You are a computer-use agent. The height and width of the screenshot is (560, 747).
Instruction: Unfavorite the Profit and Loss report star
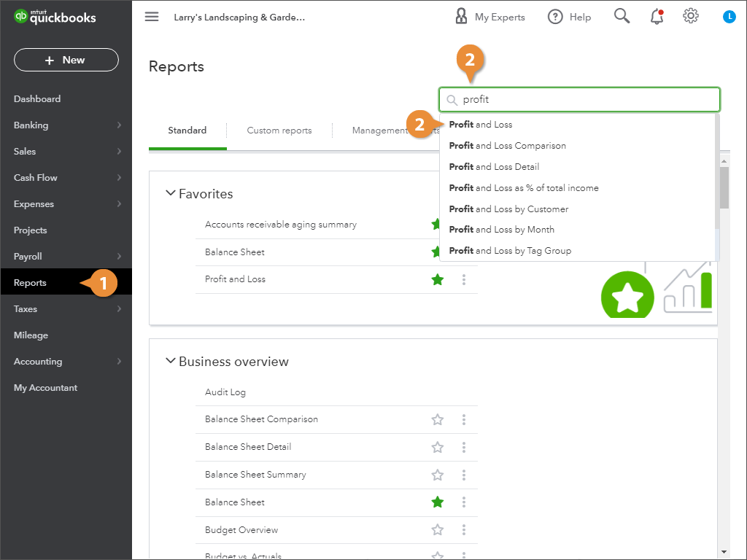pos(438,279)
